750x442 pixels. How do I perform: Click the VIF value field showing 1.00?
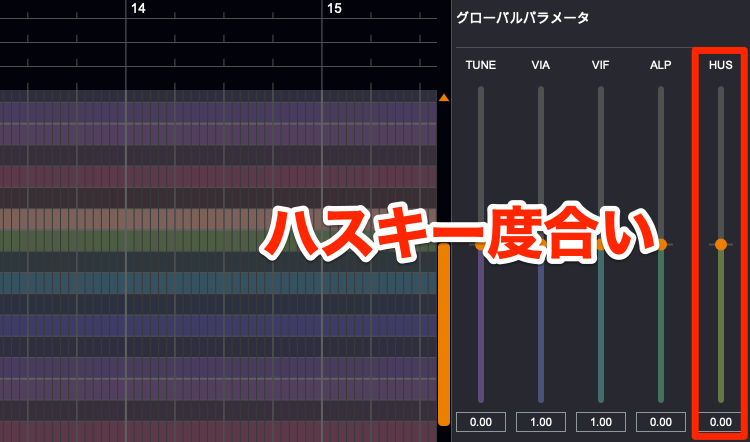(601, 422)
